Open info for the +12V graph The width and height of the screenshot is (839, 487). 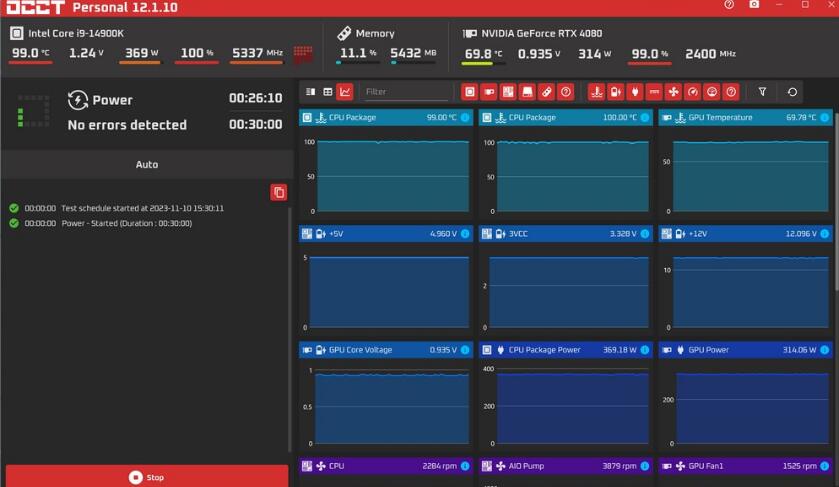pyautogui.click(x=825, y=233)
